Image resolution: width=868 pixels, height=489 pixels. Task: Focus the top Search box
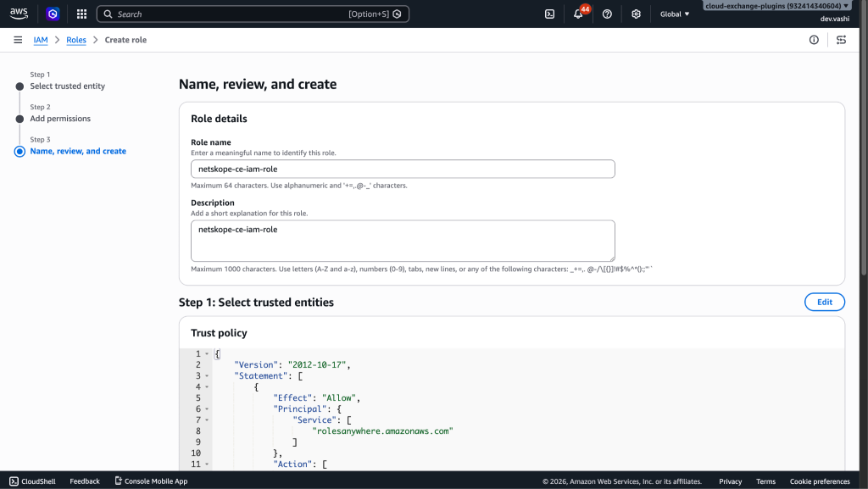[x=253, y=14]
